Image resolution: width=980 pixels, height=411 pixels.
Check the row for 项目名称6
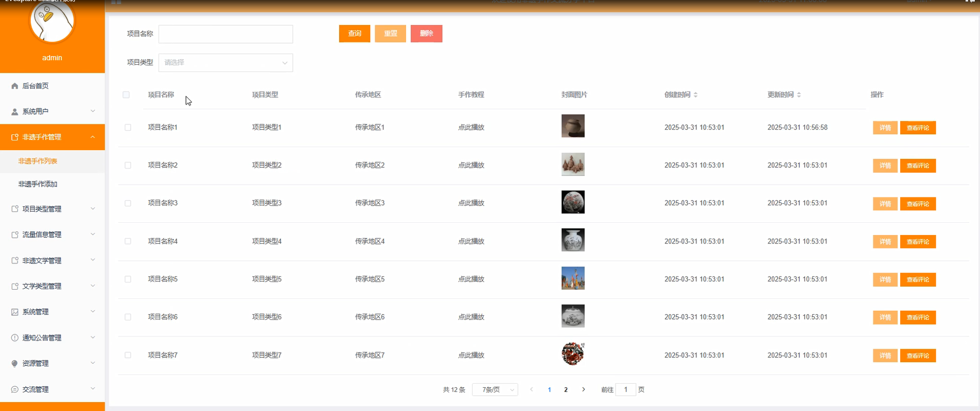click(128, 317)
